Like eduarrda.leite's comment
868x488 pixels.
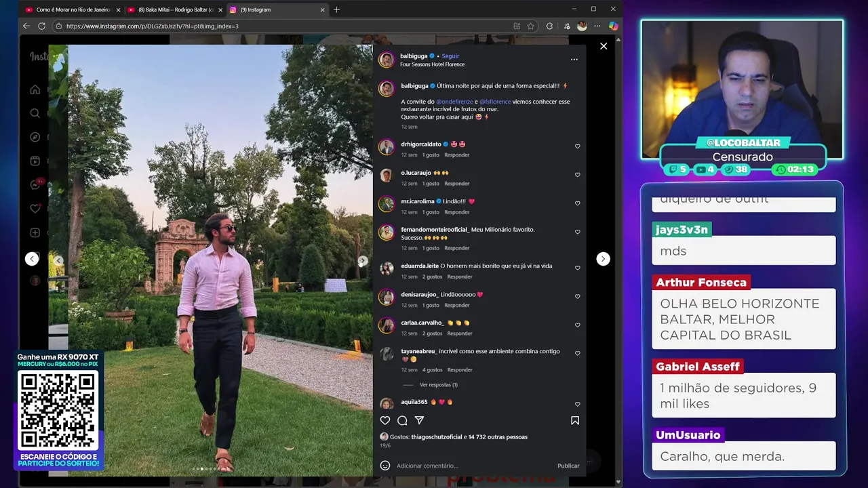578,268
